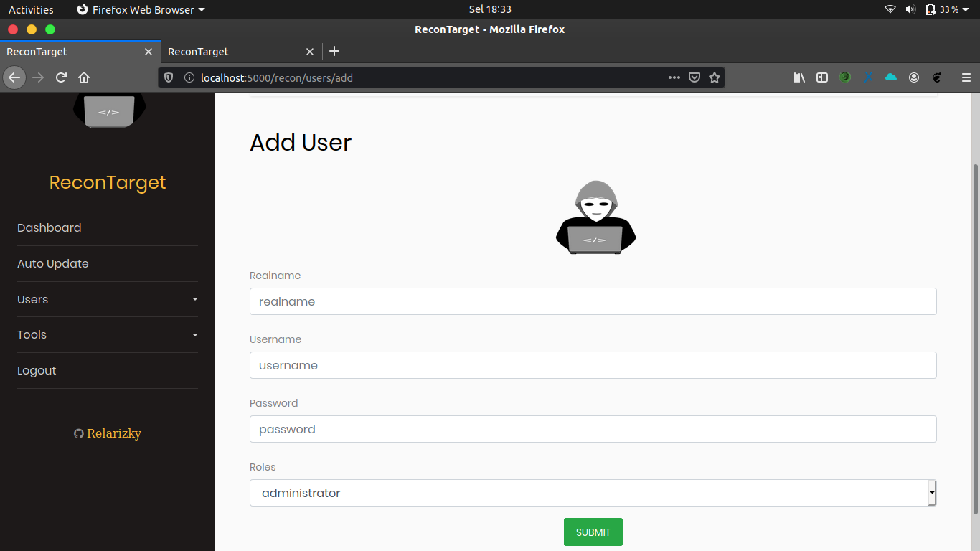This screenshot has width=980, height=551.
Task: Click the Add User heading
Action: [x=301, y=143]
